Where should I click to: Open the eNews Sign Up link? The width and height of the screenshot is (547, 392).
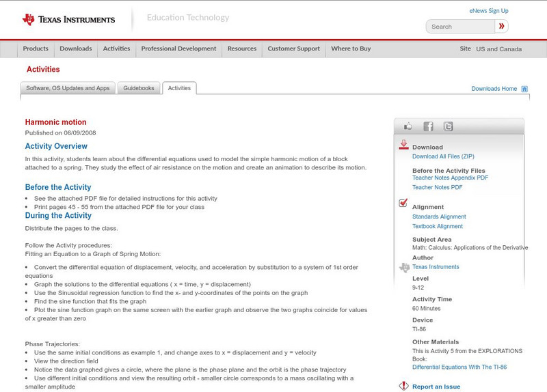(x=489, y=11)
